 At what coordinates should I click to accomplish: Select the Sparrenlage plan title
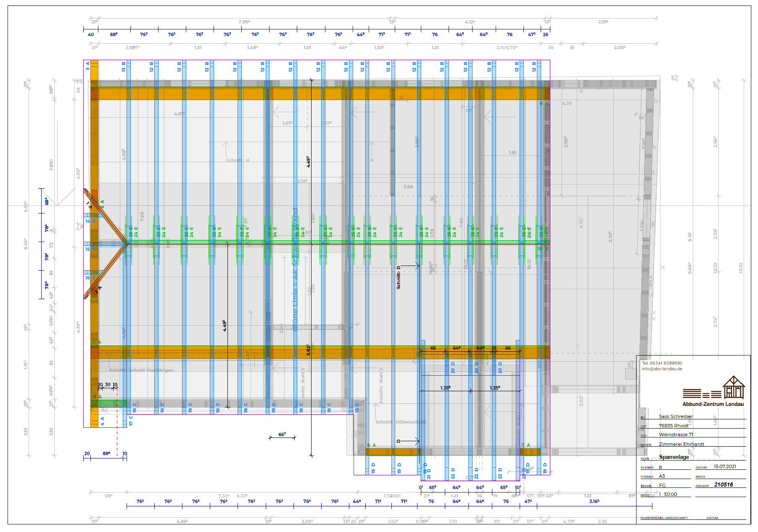673,457
